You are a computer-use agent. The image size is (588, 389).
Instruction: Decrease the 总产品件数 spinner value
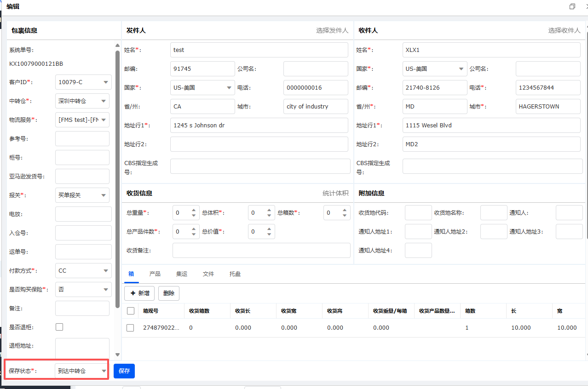pyautogui.click(x=194, y=235)
